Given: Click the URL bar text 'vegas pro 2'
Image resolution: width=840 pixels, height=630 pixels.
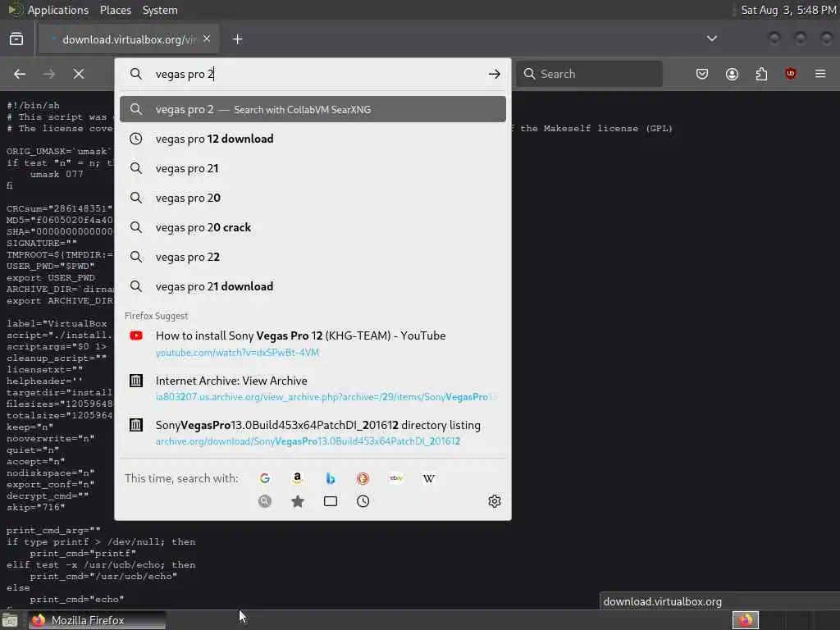Looking at the screenshot, I should coord(185,74).
